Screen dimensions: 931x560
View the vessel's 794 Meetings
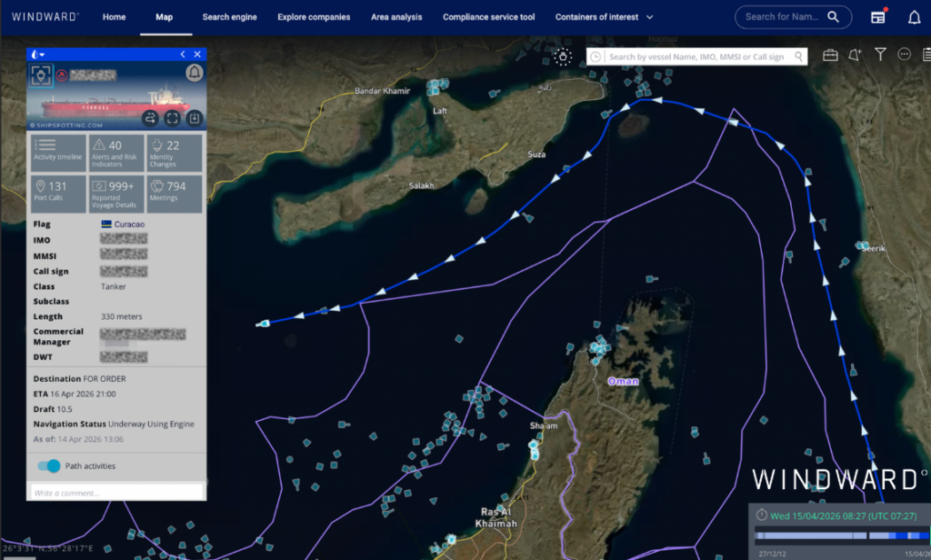click(174, 193)
